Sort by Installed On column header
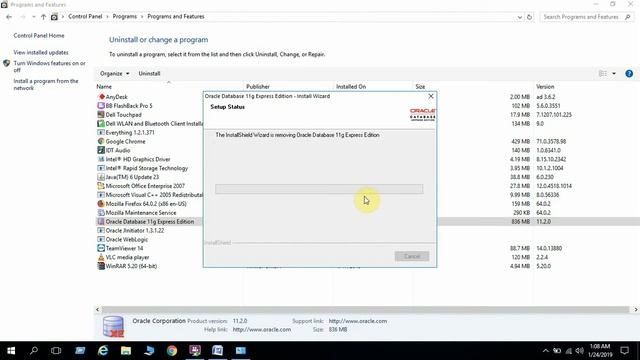Viewport: 640px width, 360px height. 351,87
